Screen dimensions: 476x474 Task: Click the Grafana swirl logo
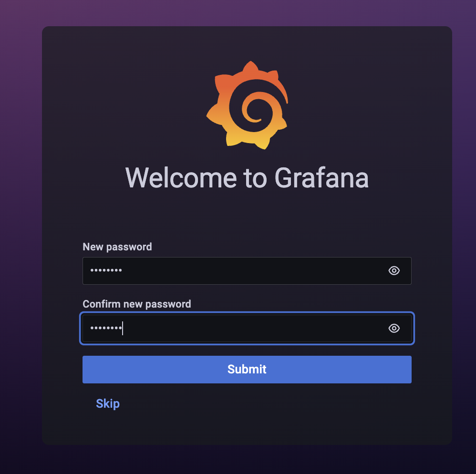coord(247,105)
